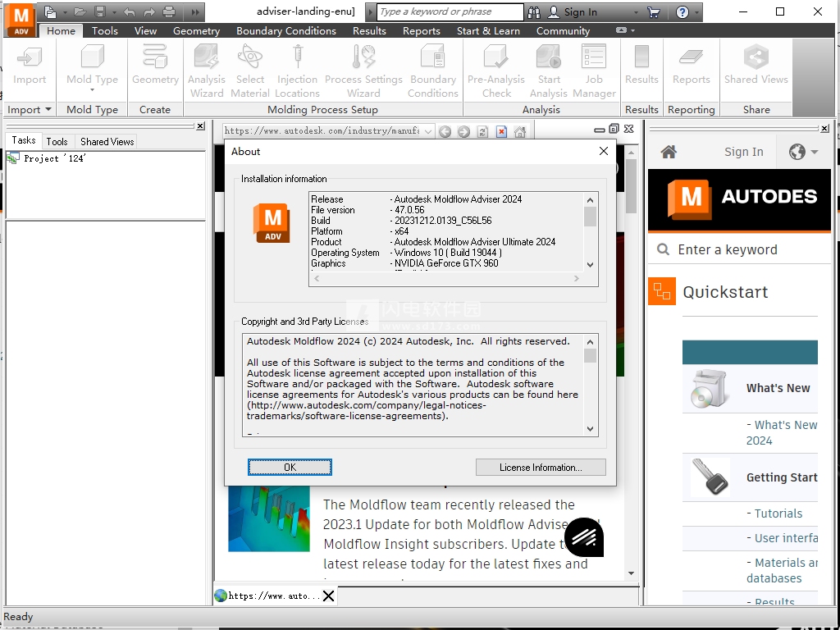
Task: Switch to the Community ribbon tab
Action: click(563, 31)
